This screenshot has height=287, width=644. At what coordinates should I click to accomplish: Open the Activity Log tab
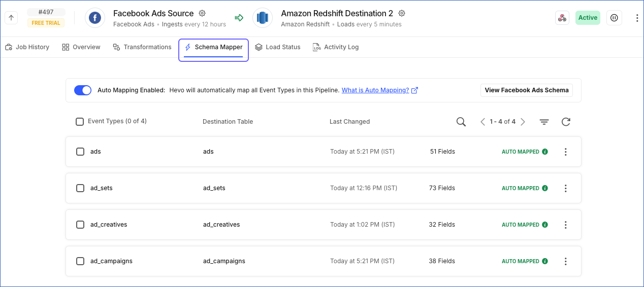click(x=336, y=47)
